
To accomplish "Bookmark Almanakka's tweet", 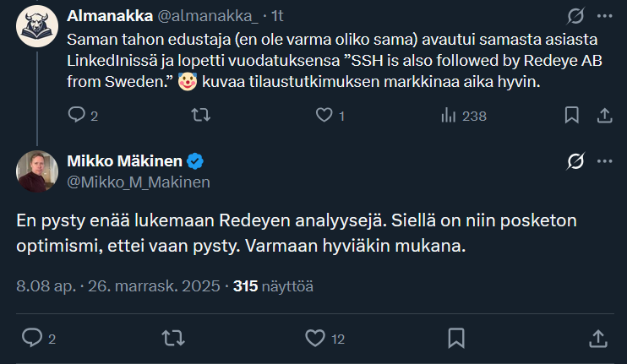I will (572, 115).
